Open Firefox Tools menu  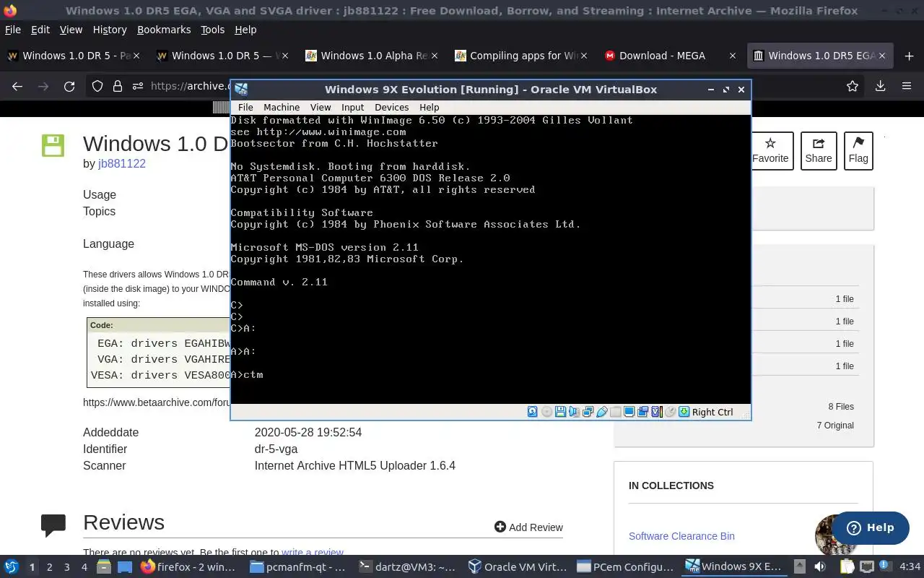click(213, 30)
